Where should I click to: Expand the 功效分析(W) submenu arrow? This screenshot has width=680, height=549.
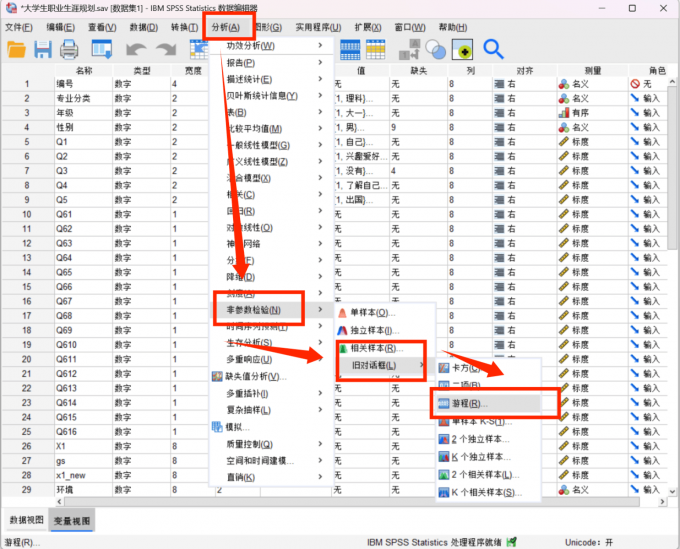(320, 46)
